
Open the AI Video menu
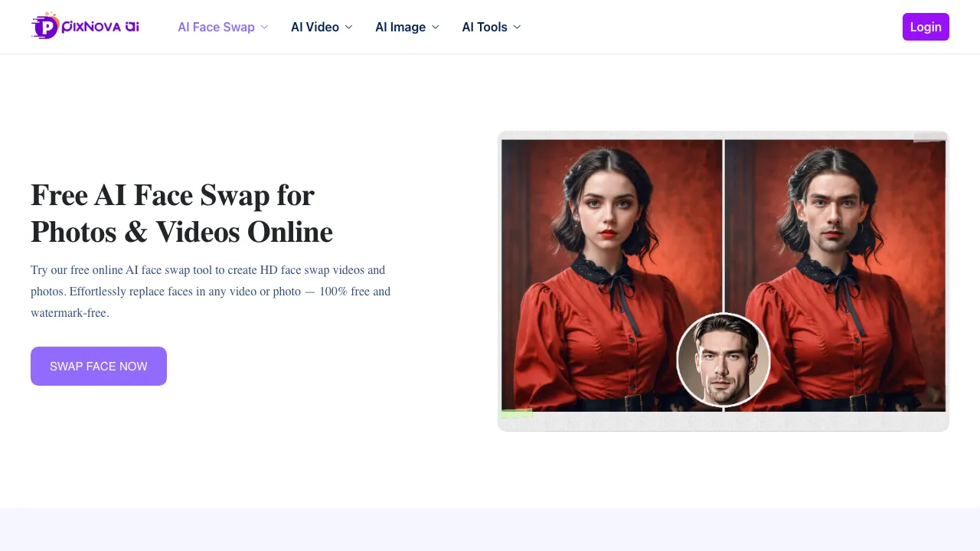point(315,27)
